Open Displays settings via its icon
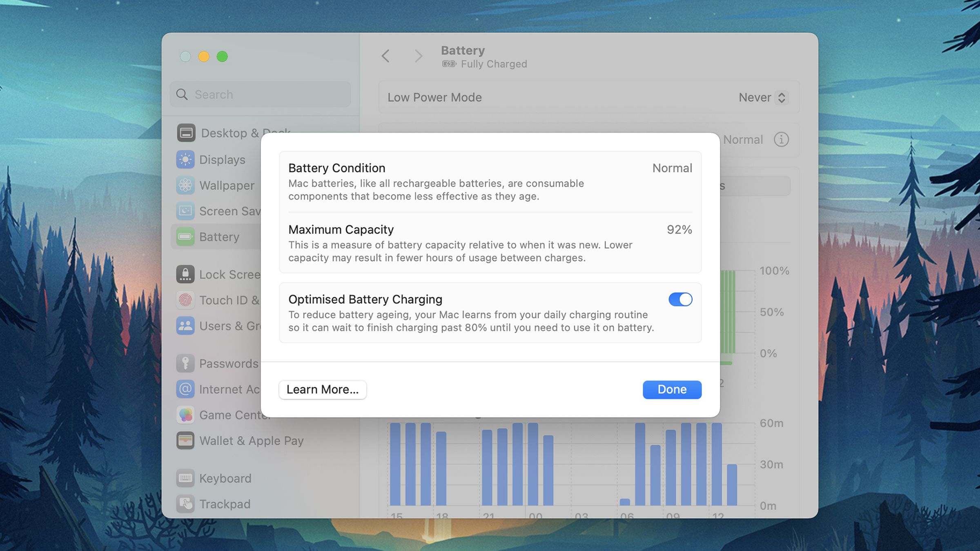Image resolution: width=980 pixels, height=551 pixels. 186,160
